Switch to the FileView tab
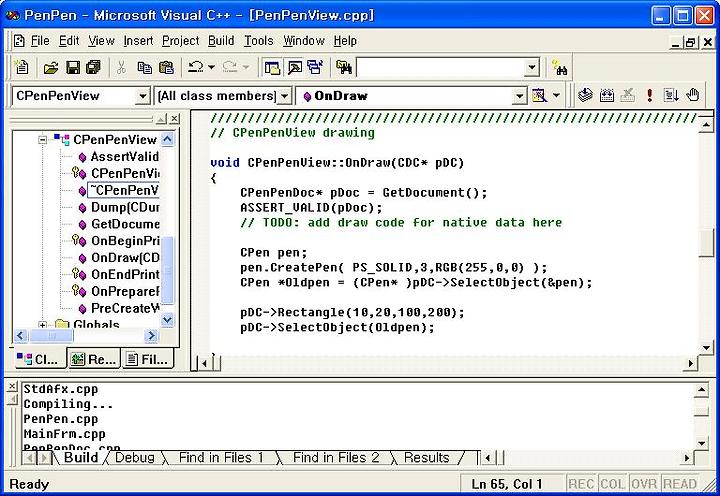This screenshot has width=720, height=496. pos(148,359)
